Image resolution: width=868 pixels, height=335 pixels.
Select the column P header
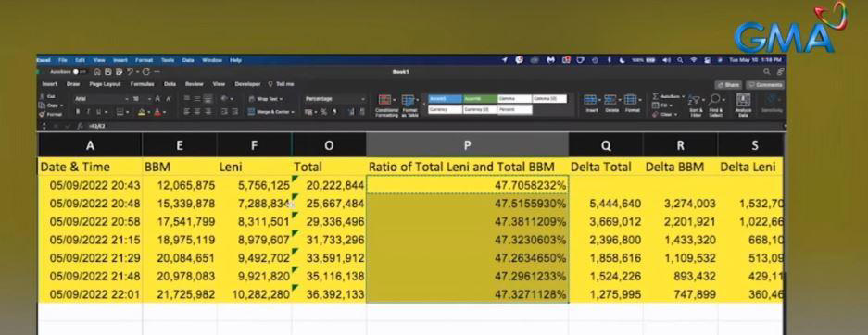pos(467,145)
